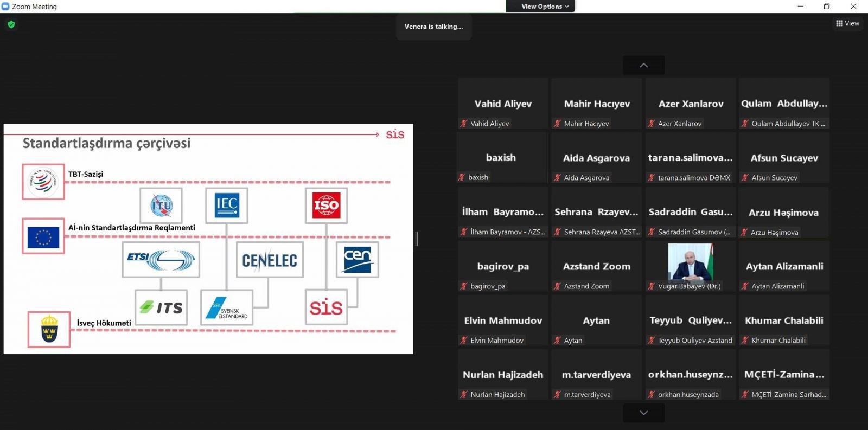The height and width of the screenshot is (430, 868).
Task: Click the IEC logo on the shared slide
Action: (x=227, y=206)
